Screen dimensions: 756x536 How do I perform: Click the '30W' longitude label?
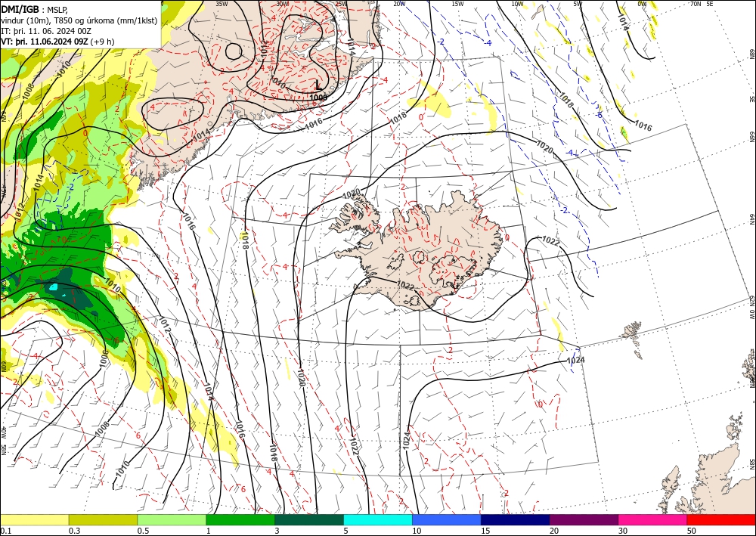(x=283, y=3)
